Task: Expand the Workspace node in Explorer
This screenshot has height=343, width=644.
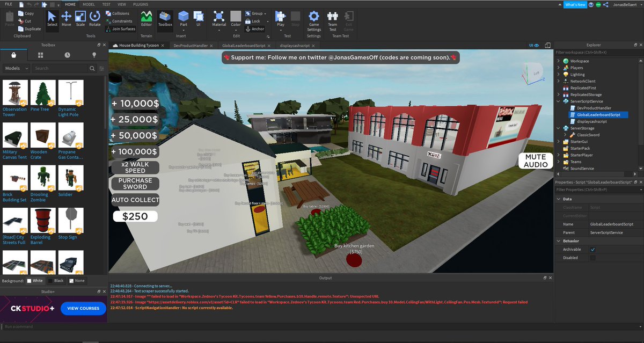Action: 558,61
